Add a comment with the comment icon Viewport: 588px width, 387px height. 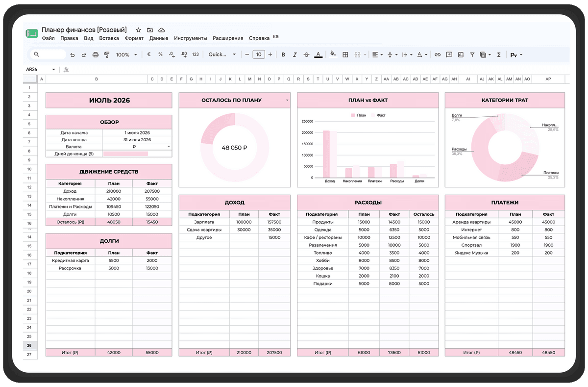point(449,55)
